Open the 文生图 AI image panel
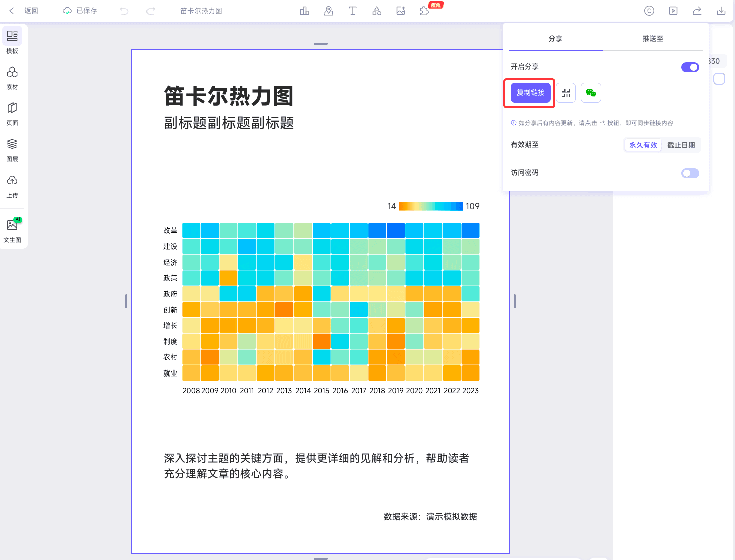The image size is (735, 560). click(12, 230)
